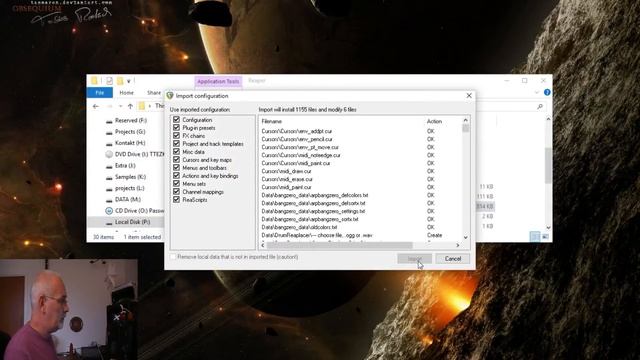640x360 pixels.
Task: Click the Import button
Action: [x=414, y=259]
